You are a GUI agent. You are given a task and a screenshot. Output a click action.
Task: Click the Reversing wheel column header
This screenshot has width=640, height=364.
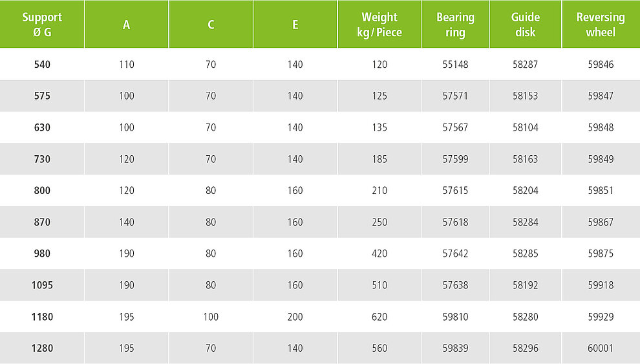point(601,25)
